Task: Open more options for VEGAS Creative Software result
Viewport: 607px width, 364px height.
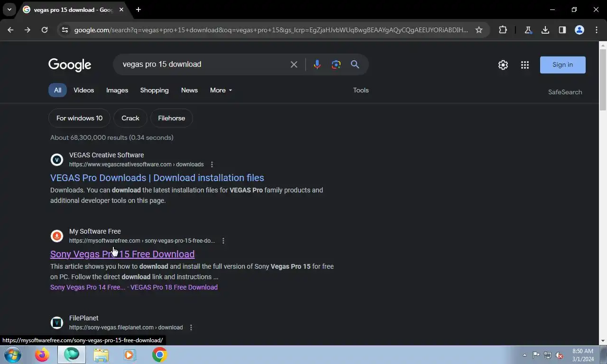Action: pos(212,164)
